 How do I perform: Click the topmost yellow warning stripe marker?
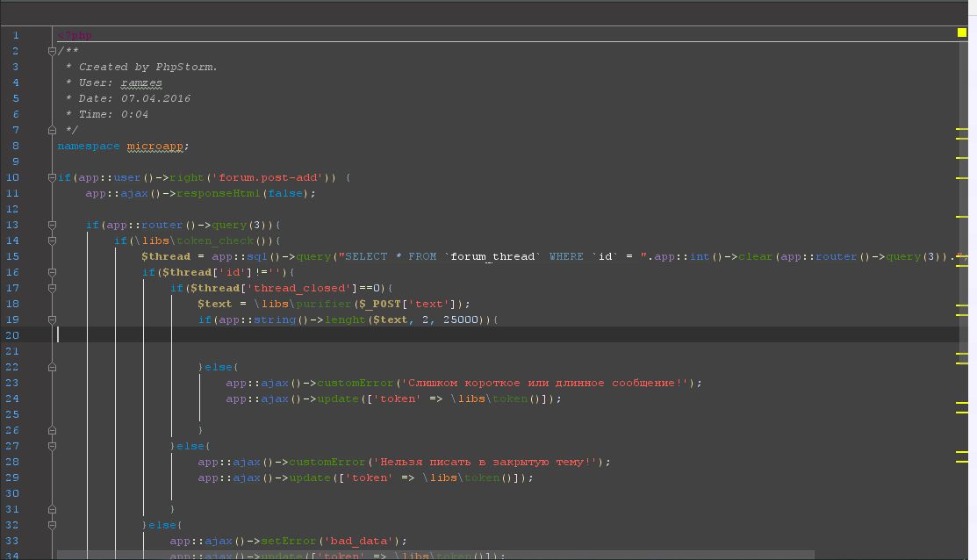pos(962,130)
